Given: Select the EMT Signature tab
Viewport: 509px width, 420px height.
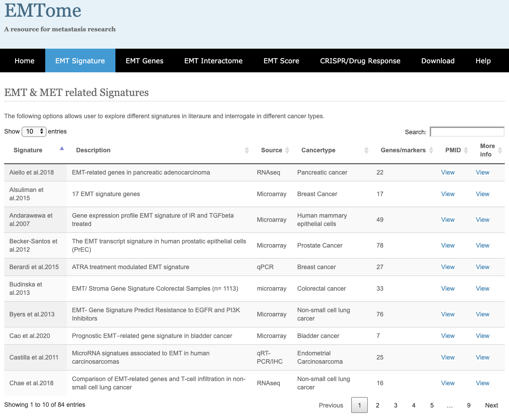Looking at the screenshot, I should click(80, 60).
